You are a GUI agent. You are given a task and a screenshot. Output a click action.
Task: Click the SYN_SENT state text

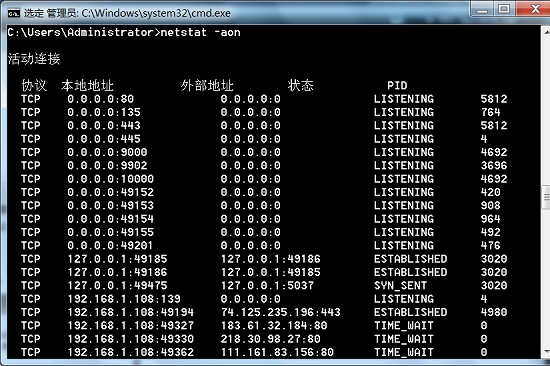[x=400, y=286]
